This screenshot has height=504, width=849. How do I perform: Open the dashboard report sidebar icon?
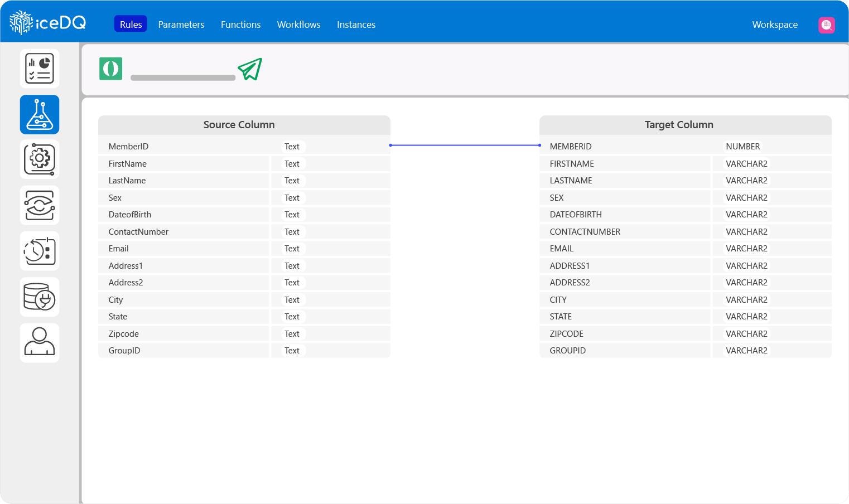(x=40, y=69)
